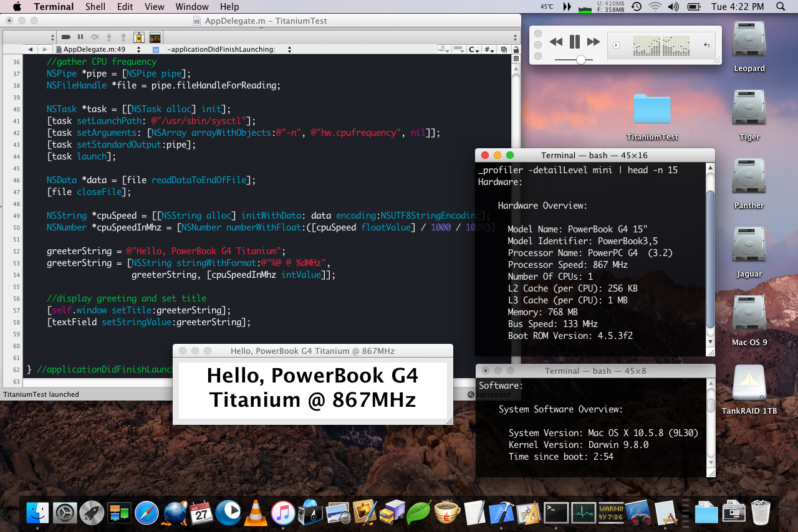Click the battery status icon
Screen dimensions: 798x532
(693, 7)
